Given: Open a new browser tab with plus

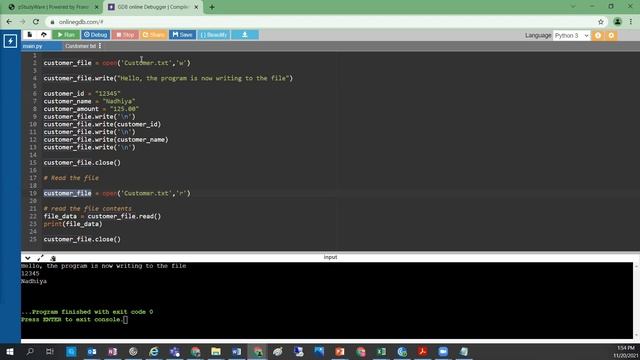Looking at the screenshot, I should (x=211, y=7).
